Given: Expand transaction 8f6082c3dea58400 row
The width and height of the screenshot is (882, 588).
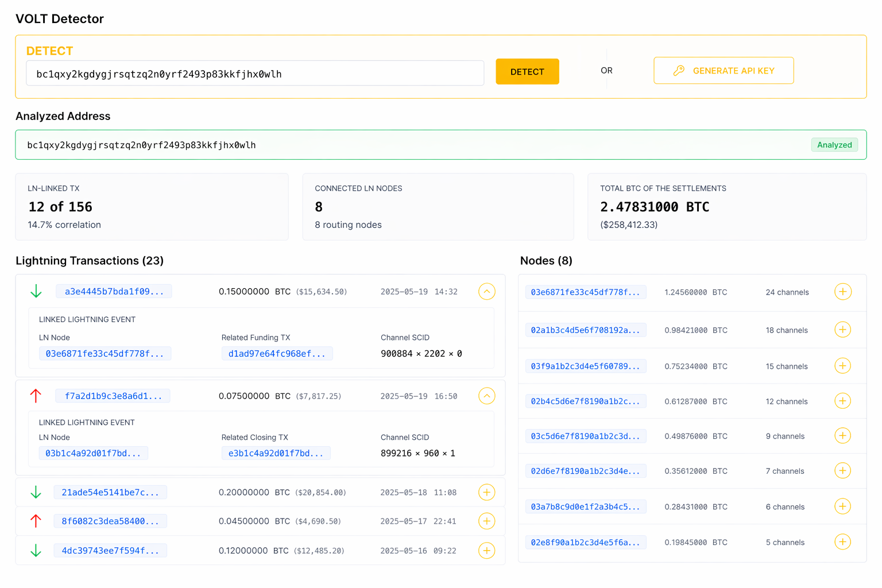Looking at the screenshot, I should tap(487, 521).
